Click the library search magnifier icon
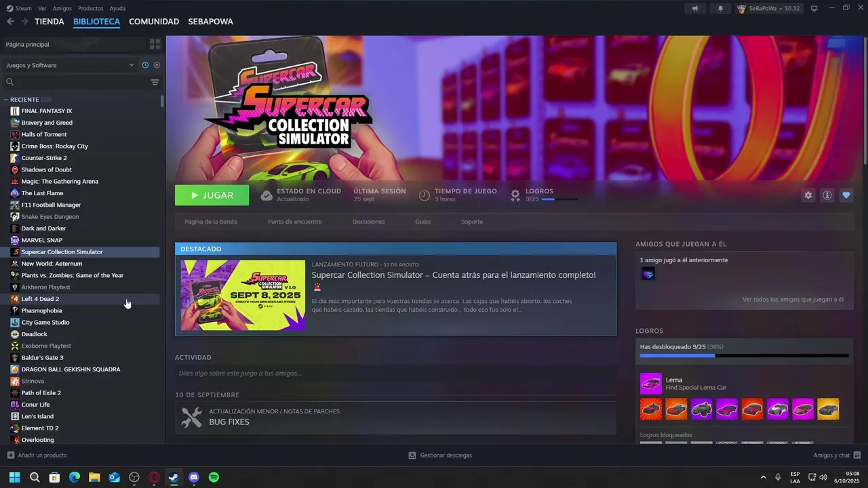 pyautogui.click(x=9, y=82)
